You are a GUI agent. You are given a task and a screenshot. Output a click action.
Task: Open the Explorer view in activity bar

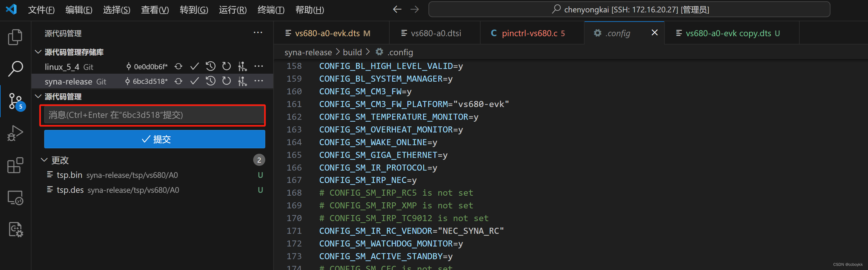[x=15, y=37]
